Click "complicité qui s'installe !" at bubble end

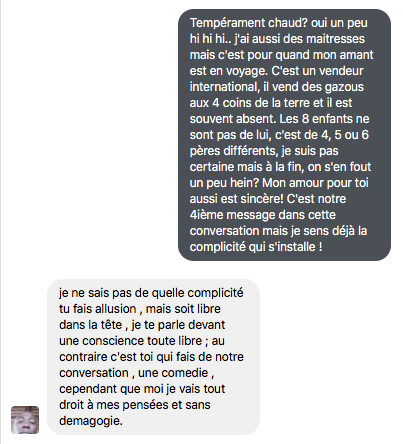pos(256,247)
